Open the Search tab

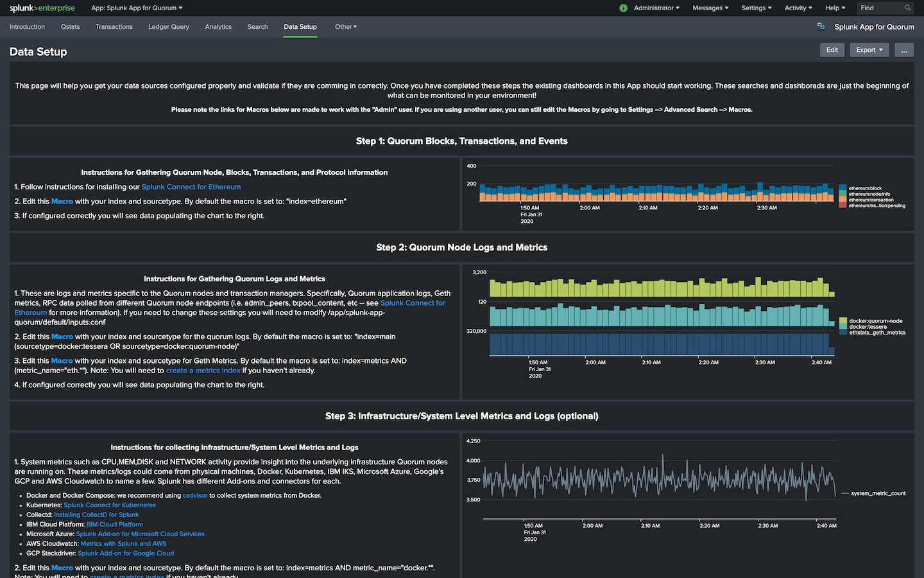[x=257, y=27]
